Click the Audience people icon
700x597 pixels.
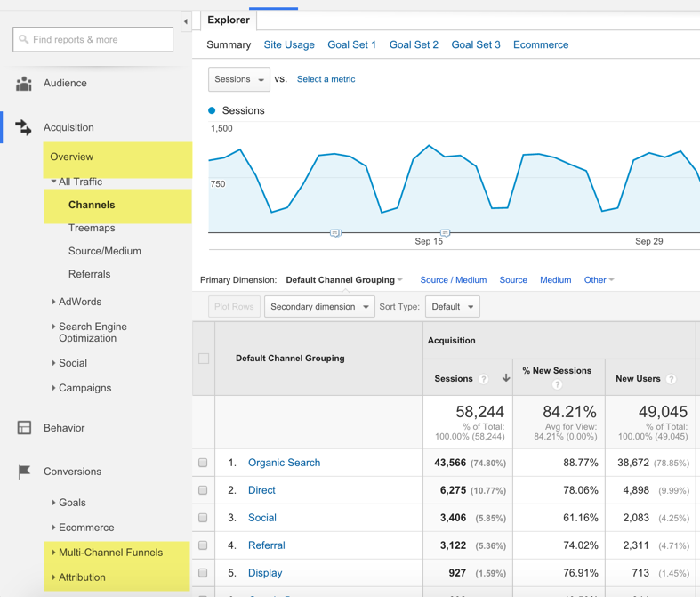(x=24, y=84)
